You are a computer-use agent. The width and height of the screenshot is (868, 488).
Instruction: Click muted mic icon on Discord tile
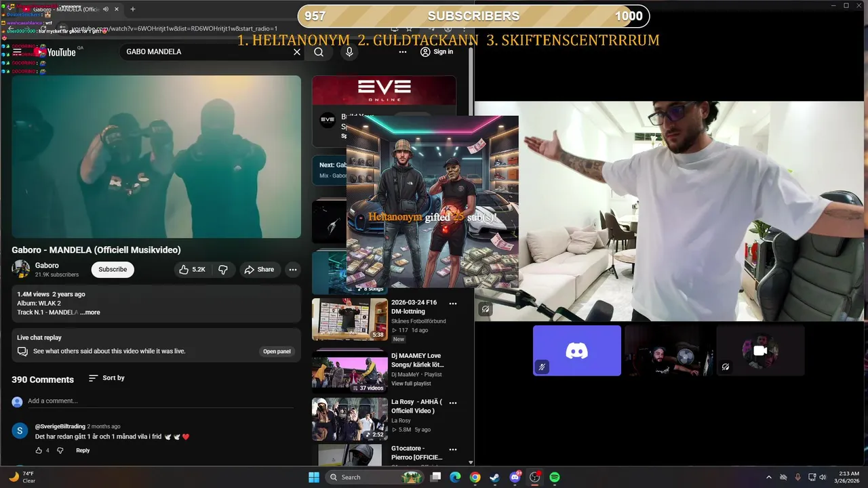pyautogui.click(x=542, y=367)
